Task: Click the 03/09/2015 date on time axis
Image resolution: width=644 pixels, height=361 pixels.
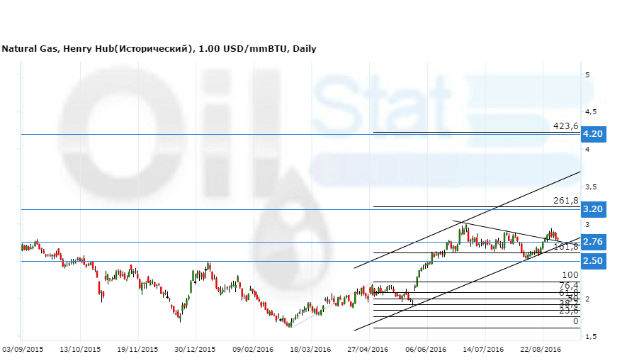Action: pyautogui.click(x=23, y=350)
